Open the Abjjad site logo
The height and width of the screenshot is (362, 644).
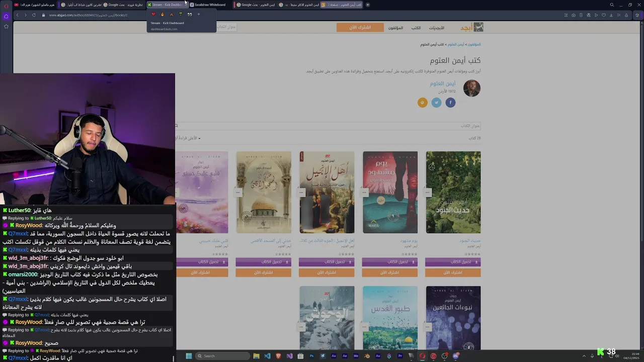point(472,27)
